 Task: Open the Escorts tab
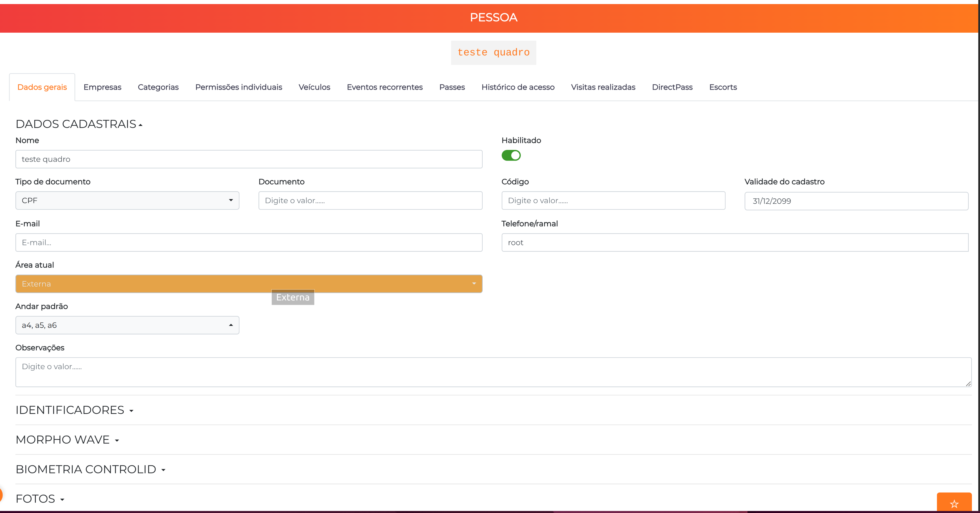pyautogui.click(x=723, y=87)
